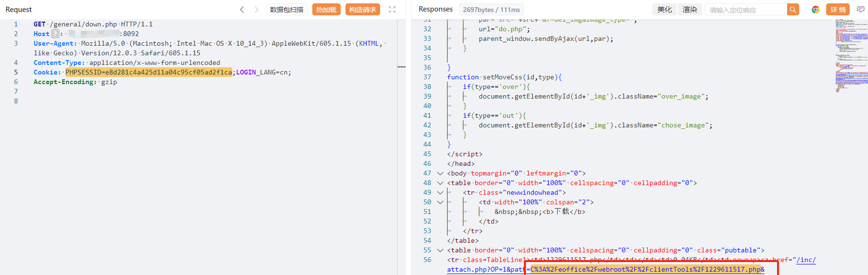The height and width of the screenshot is (275, 868).
Task: Click line 33 parent_window.sendByAjax code
Action: [x=546, y=38]
